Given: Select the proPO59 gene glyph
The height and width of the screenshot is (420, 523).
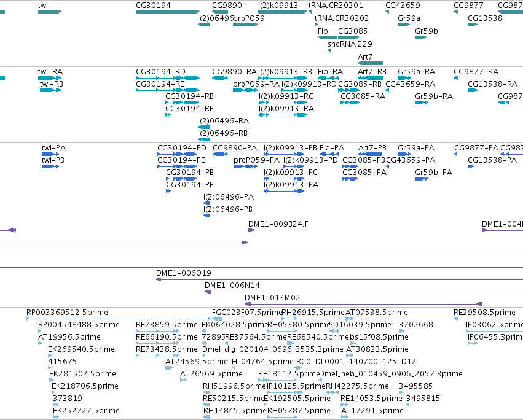Looking at the screenshot, I should 245,25.
